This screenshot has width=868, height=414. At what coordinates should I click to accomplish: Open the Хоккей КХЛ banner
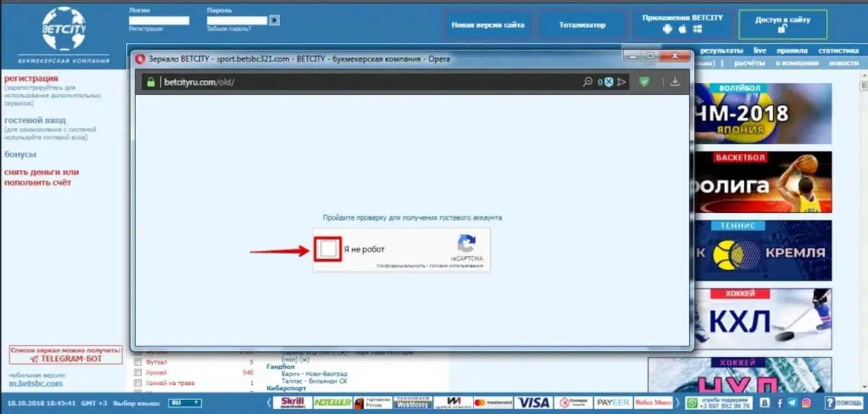[763, 319]
